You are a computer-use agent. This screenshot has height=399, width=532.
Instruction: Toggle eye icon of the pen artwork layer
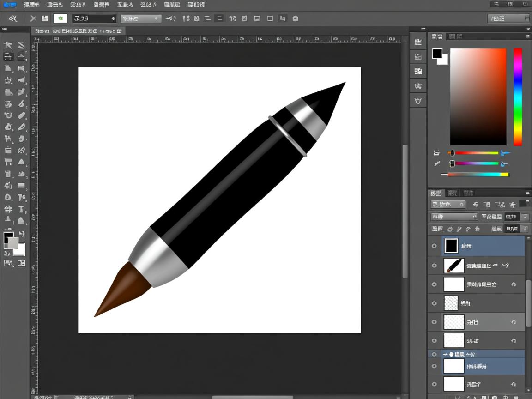point(434,266)
